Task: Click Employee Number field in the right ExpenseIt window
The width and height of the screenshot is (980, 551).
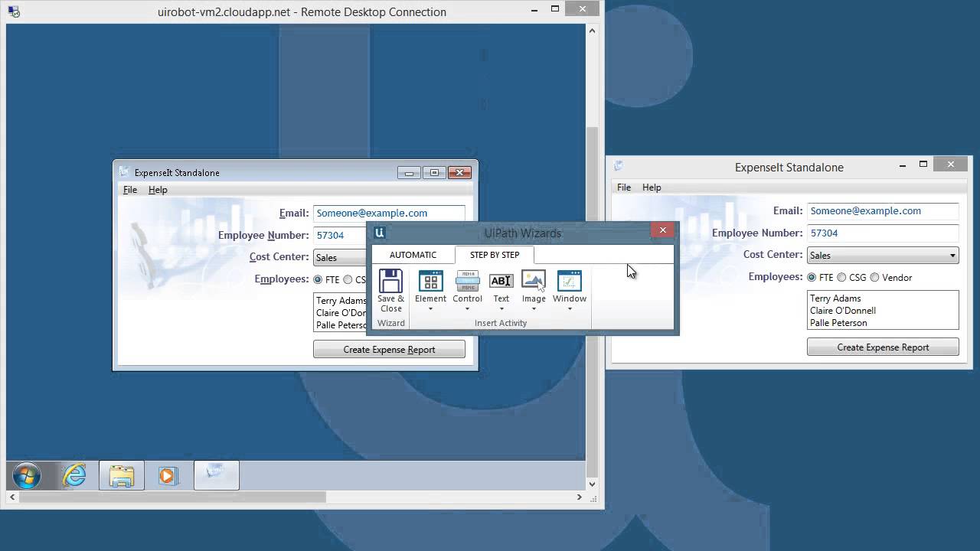Action: pos(883,233)
